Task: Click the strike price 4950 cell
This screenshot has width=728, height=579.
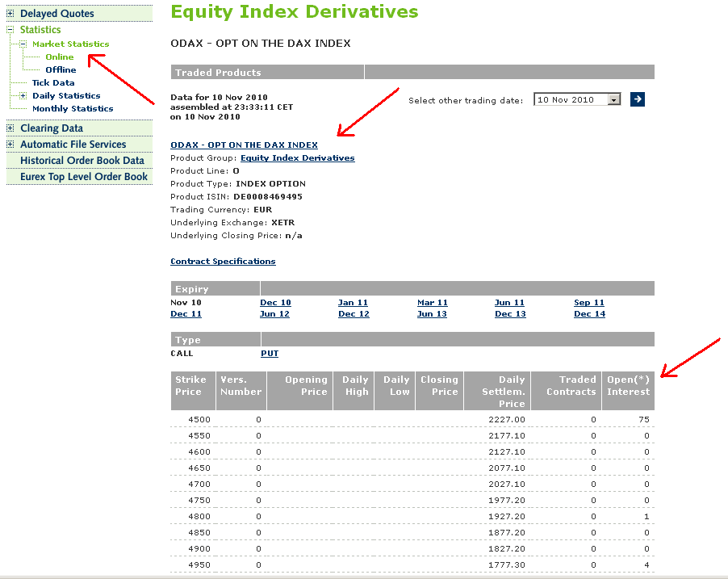Action: [x=199, y=565]
